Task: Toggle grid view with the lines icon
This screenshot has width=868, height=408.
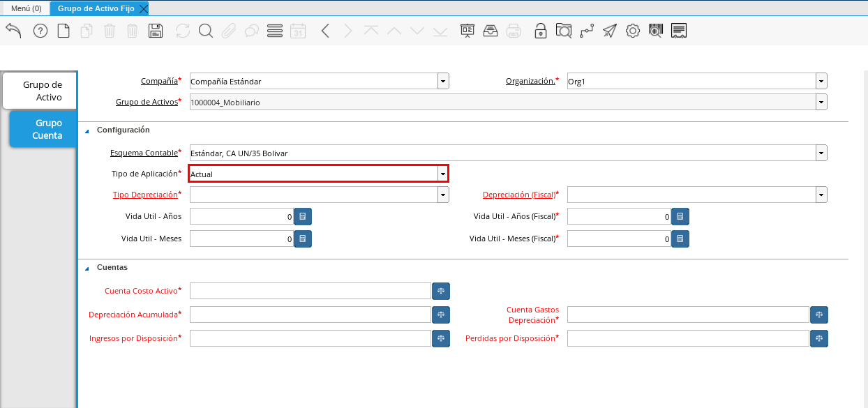Action: [275, 31]
